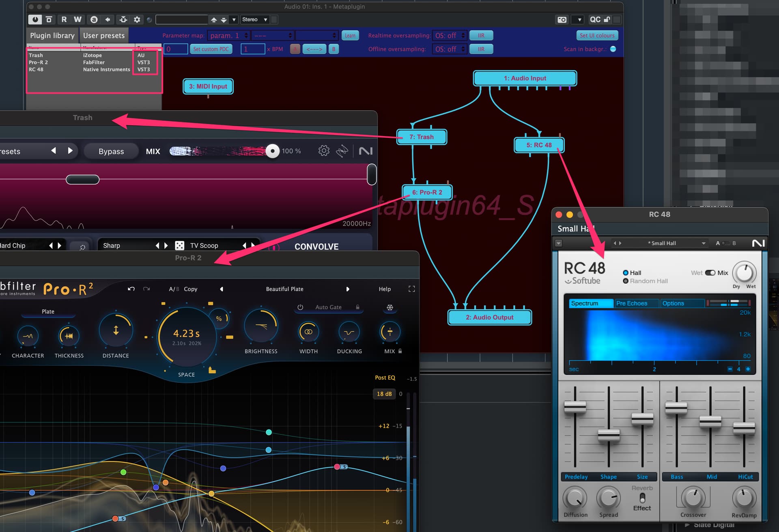Open the param. 1 parameter map dropdown

(x=228, y=36)
